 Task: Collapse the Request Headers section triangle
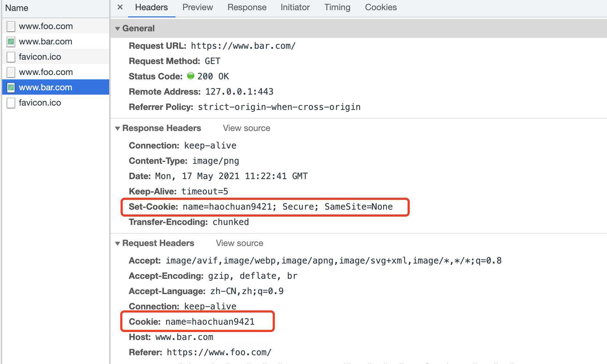(x=118, y=243)
